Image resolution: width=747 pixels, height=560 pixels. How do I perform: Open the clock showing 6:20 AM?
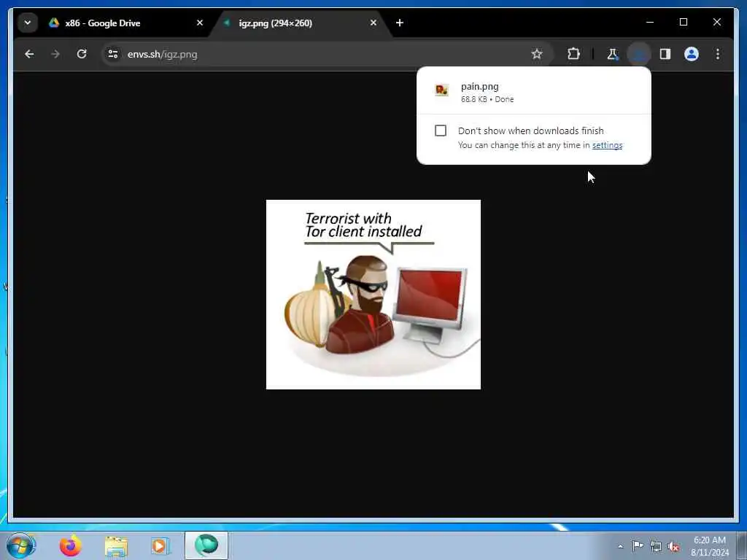(709, 546)
